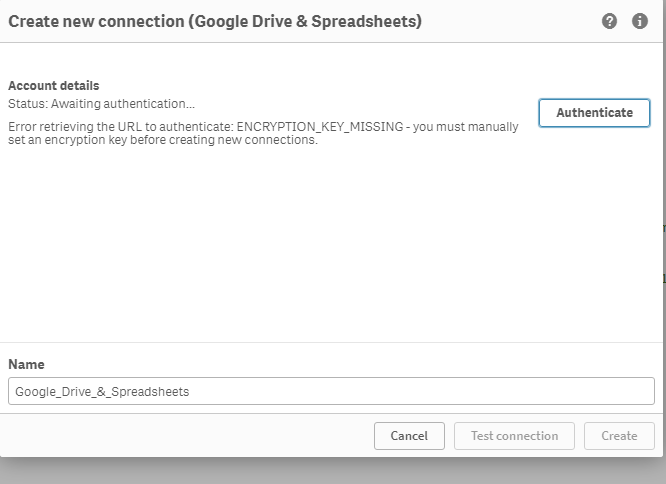Image resolution: width=666 pixels, height=484 pixels.
Task: Click the Name label above the field
Action: [27, 365]
